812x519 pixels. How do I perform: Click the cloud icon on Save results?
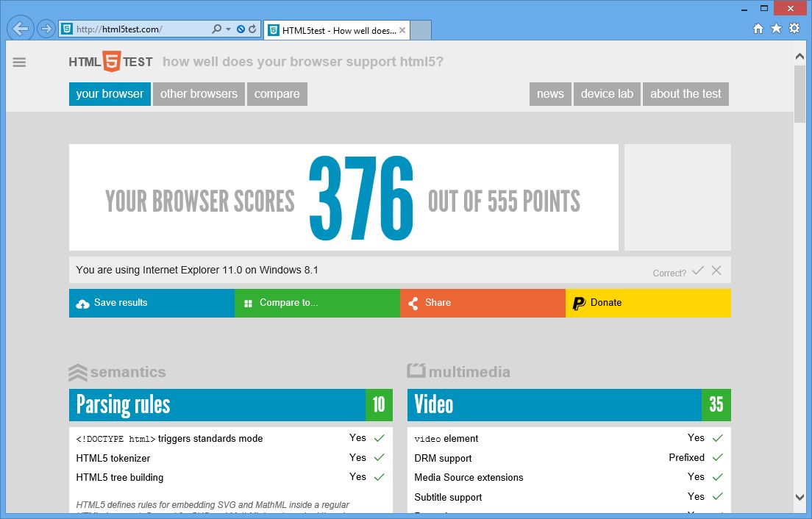click(x=83, y=303)
